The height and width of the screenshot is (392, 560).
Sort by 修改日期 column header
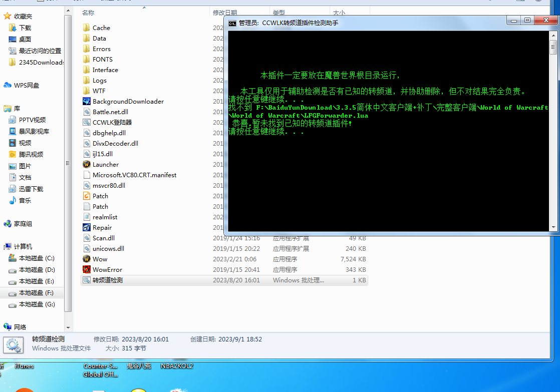(224, 13)
